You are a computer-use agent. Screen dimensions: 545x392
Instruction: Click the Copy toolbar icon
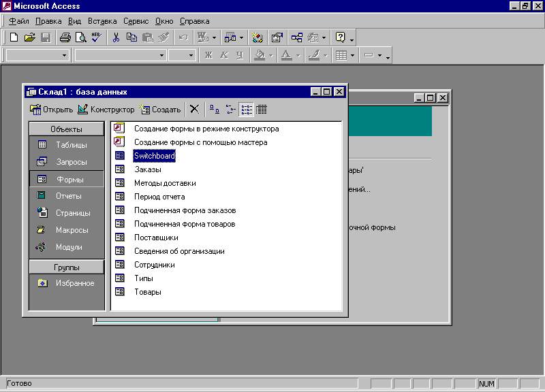131,37
